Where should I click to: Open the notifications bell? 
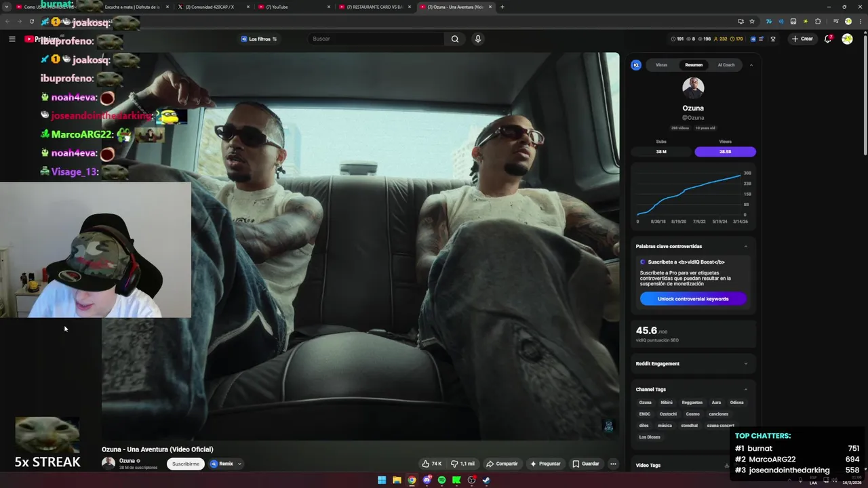coord(828,39)
